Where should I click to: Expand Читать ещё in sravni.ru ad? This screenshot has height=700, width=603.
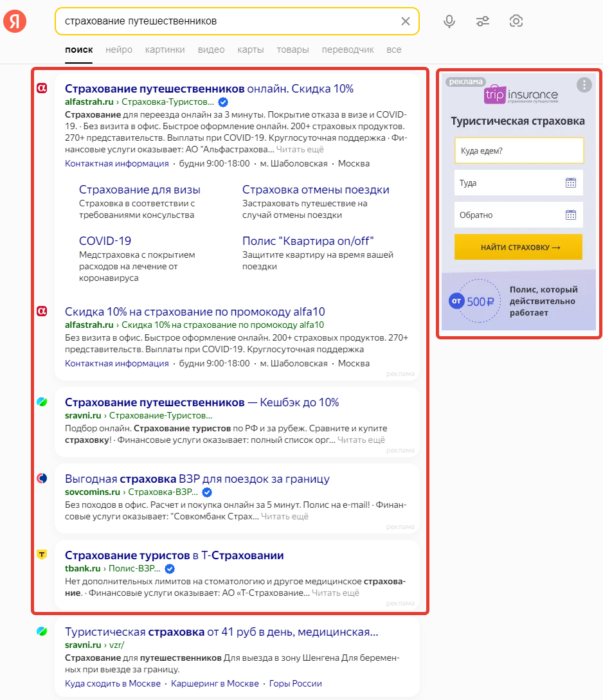pos(361,440)
